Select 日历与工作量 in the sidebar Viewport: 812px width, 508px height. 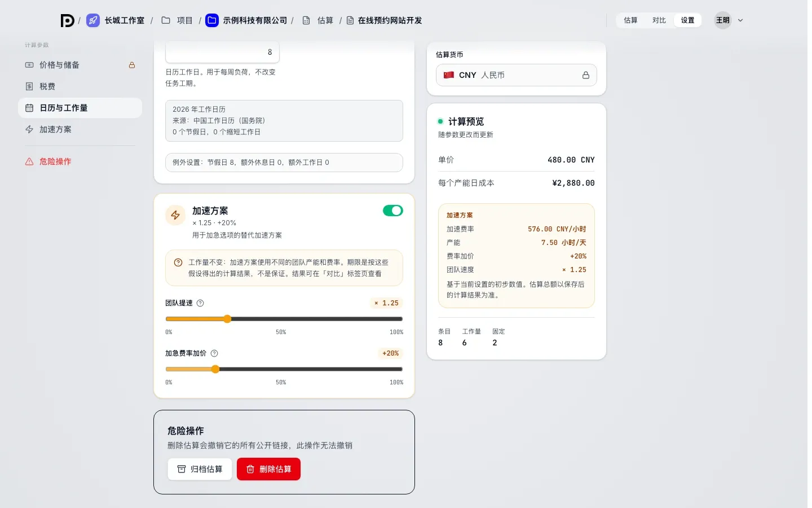pos(80,108)
